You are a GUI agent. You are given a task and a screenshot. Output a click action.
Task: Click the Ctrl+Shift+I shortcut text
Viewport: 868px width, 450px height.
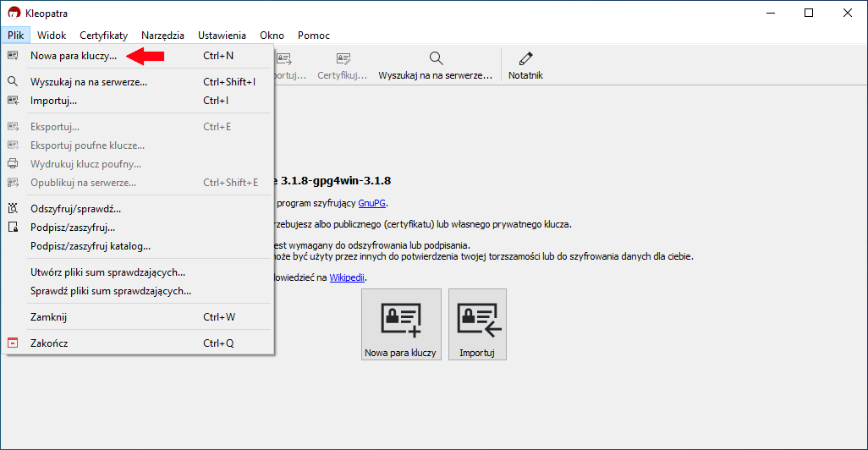(x=229, y=82)
